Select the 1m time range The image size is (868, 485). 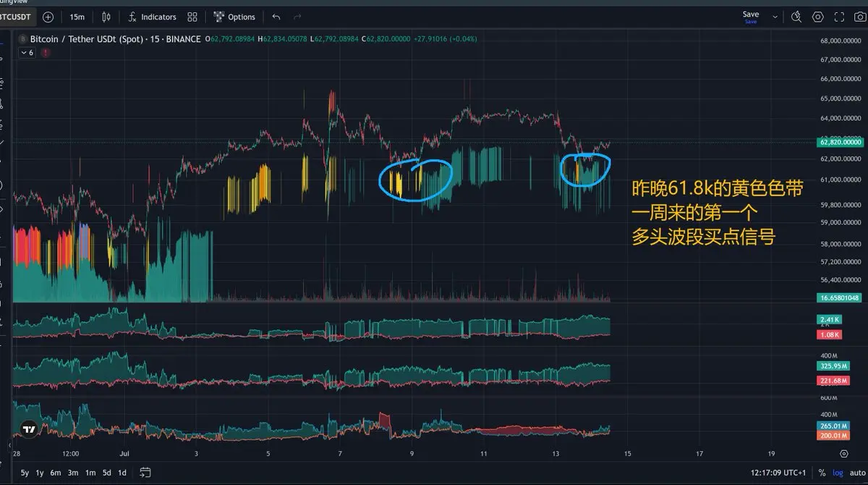point(90,473)
